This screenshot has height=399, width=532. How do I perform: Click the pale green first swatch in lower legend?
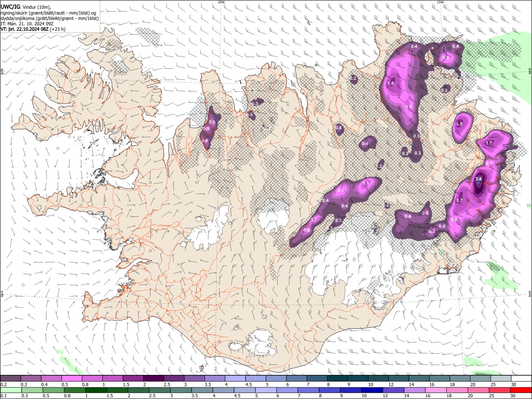tap(10, 390)
